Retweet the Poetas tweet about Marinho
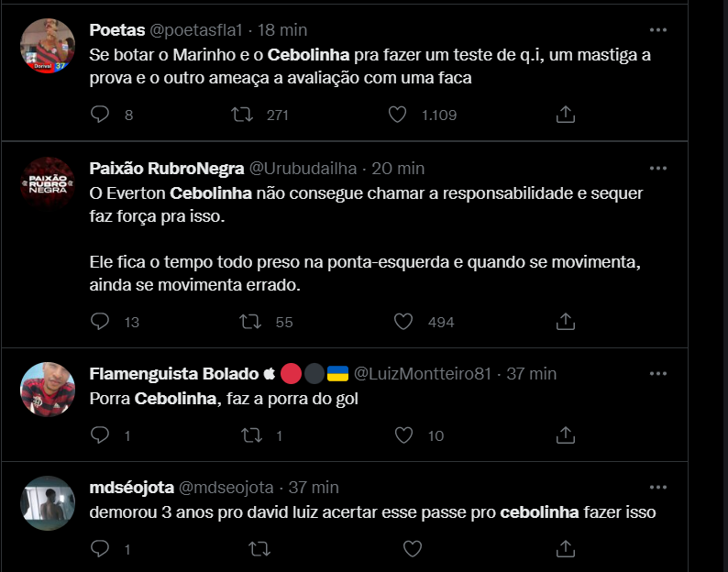The image size is (728, 572). point(242,115)
